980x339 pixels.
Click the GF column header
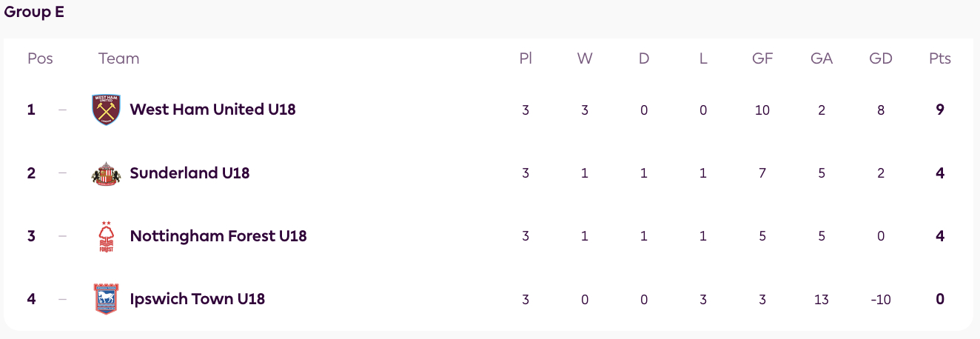762,58
